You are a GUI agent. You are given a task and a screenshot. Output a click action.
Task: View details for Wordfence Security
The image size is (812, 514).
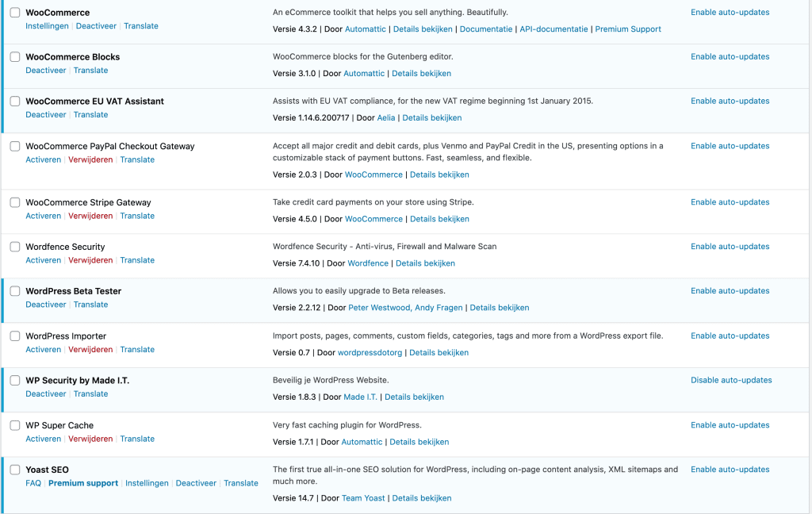tap(425, 263)
